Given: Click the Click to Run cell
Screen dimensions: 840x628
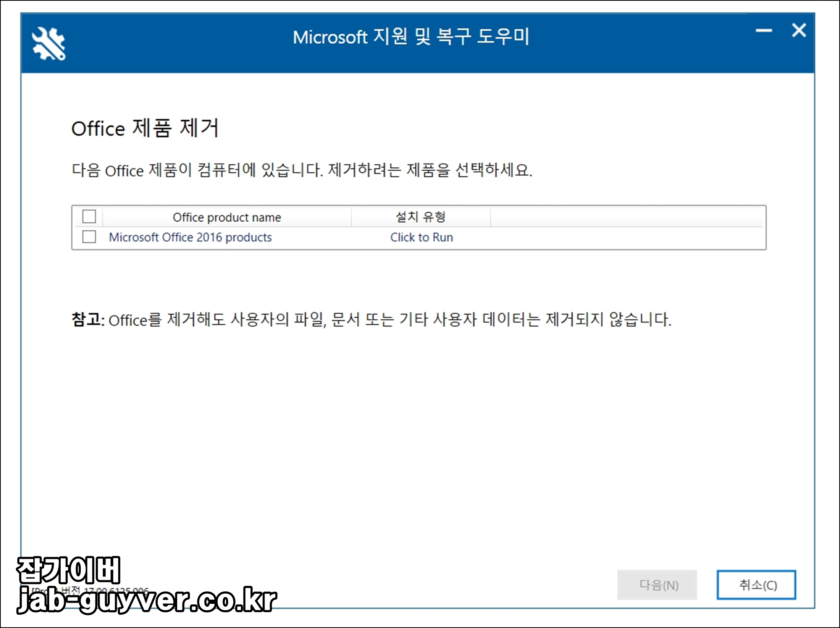Looking at the screenshot, I should [x=421, y=237].
